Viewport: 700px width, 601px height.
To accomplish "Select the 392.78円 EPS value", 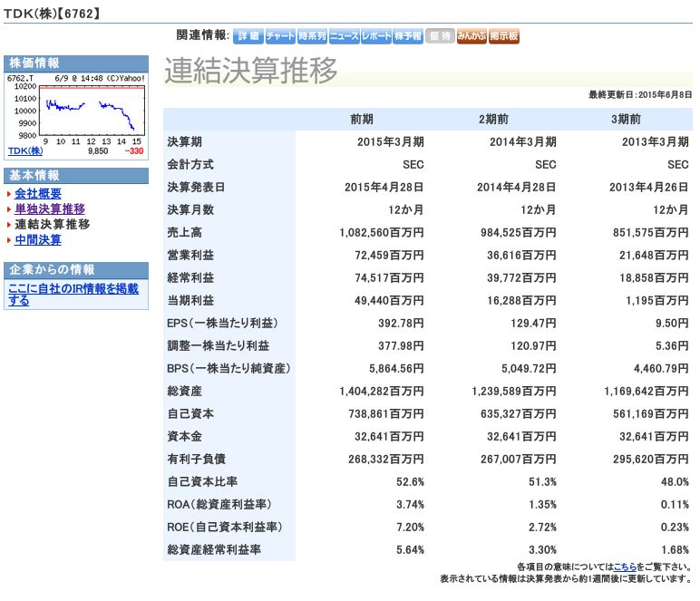I will pos(401,323).
